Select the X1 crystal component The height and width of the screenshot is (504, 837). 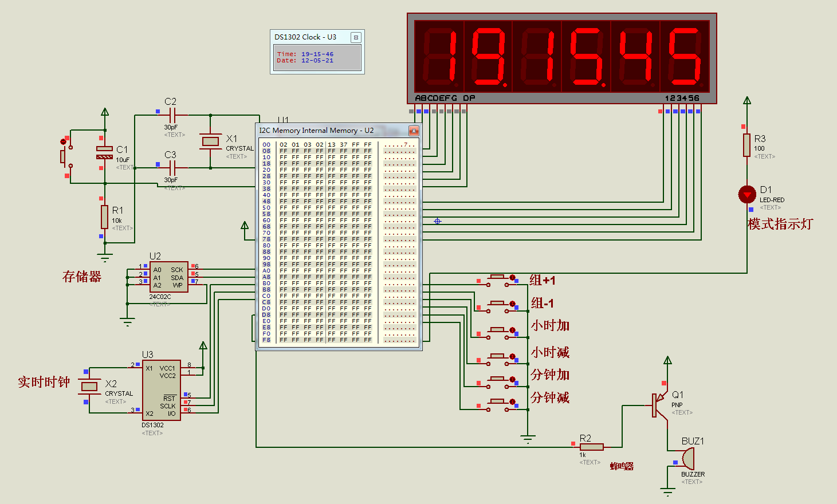(210, 141)
